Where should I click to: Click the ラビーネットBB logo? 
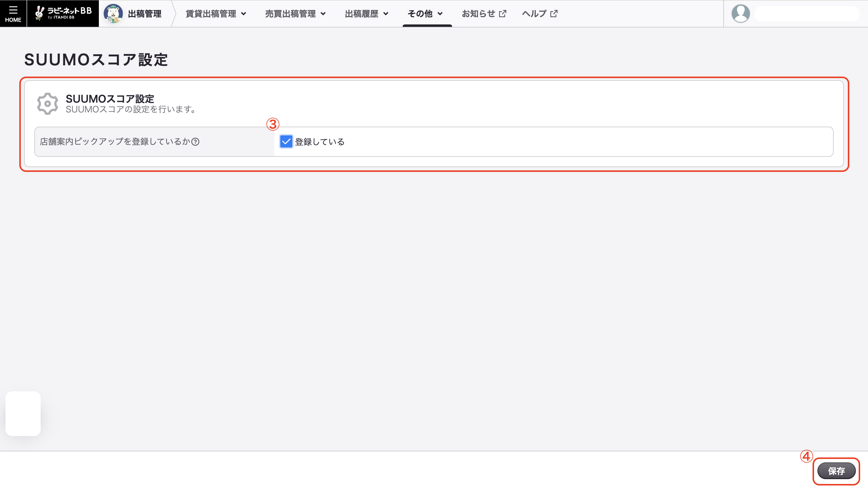(63, 14)
